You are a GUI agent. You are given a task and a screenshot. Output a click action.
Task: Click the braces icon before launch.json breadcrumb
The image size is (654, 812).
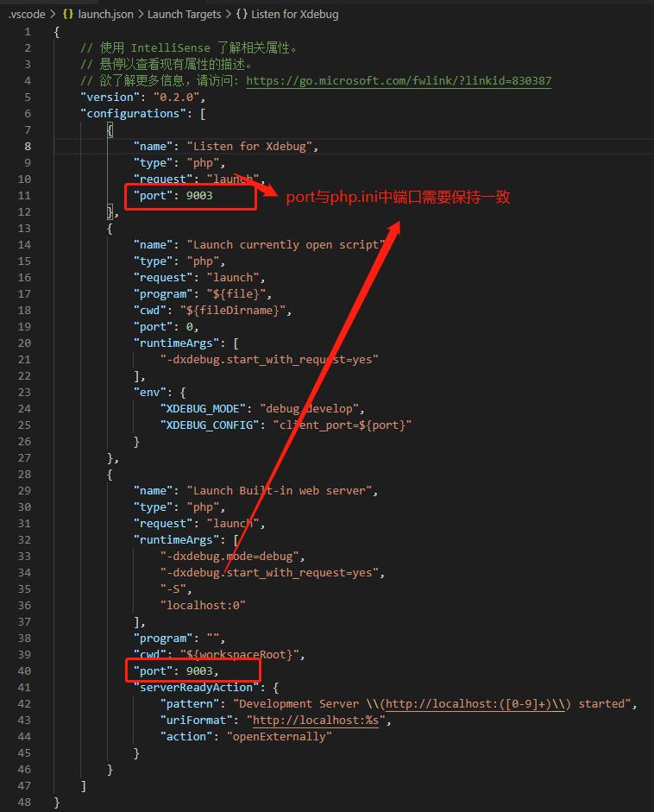(68, 15)
